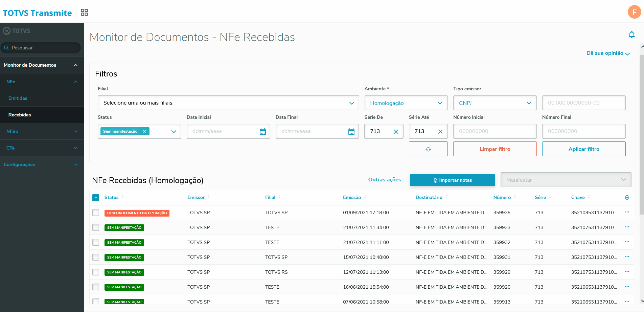Click the refresh icon button

[428, 149]
